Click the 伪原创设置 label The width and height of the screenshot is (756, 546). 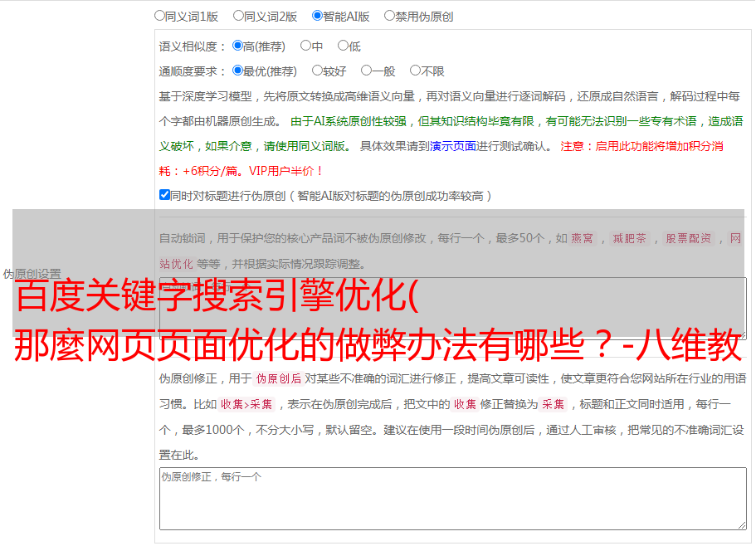coord(32,274)
